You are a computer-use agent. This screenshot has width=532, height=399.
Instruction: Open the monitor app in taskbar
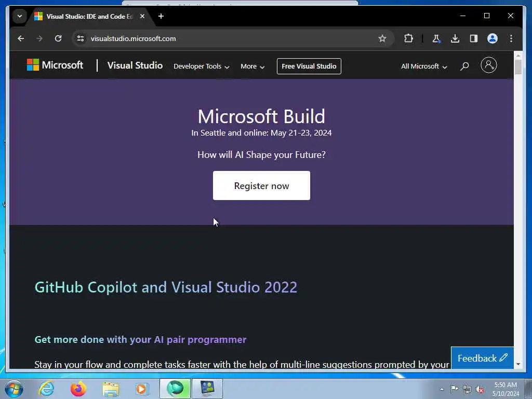click(x=207, y=389)
